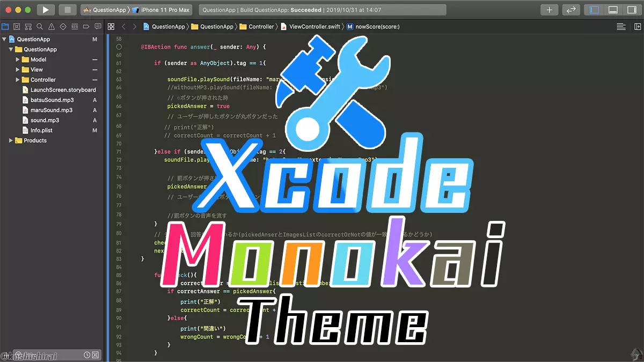Image resolution: width=644 pixels, height=362 pixels.
Task: Open the related items grid menu
Action: click(111, 26)
